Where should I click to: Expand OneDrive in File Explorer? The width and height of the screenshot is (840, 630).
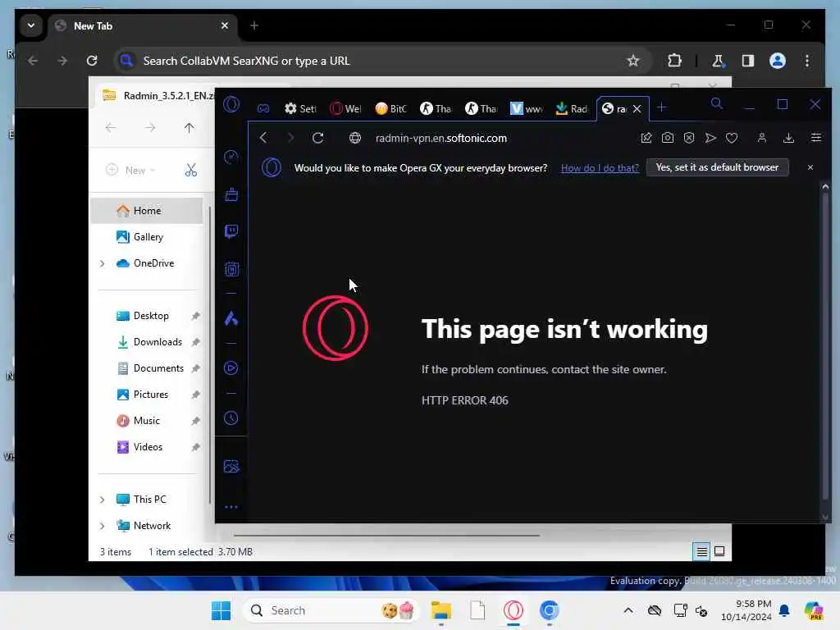[x=103, y=263]
